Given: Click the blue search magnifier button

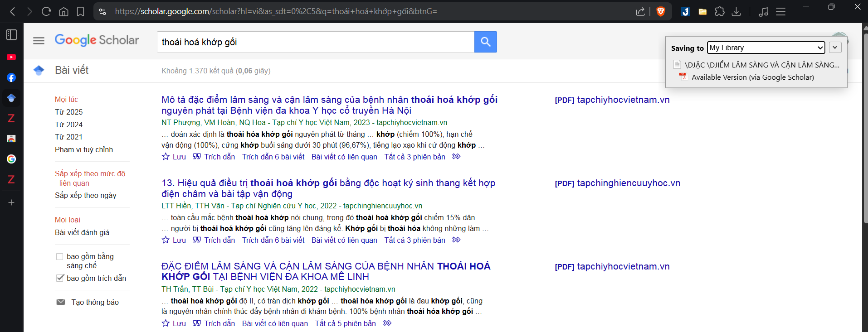Looking at the screenshot, I should [x=486, y=42].
